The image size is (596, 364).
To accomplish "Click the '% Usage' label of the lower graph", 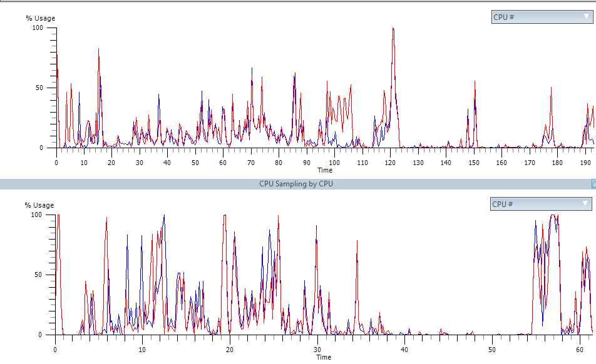I will click(39, 205).
